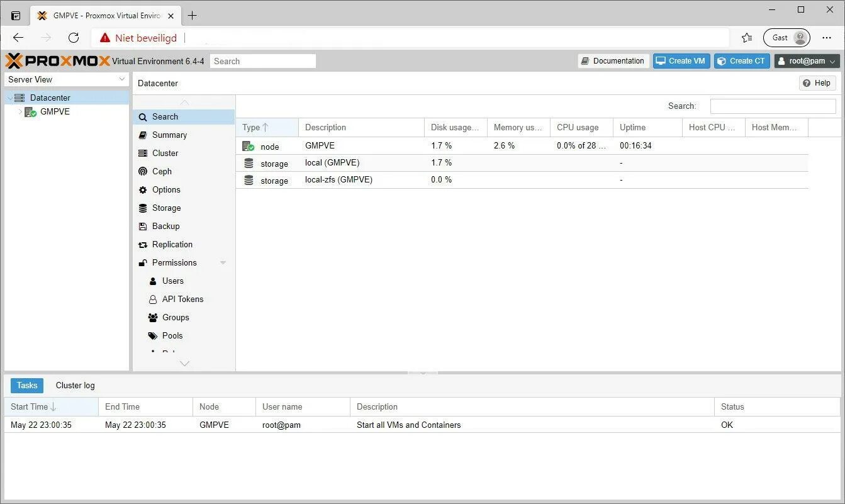The image size is (845, 504).
Task: Click the top Proxmox search field
Action: [x=263, y=61]
